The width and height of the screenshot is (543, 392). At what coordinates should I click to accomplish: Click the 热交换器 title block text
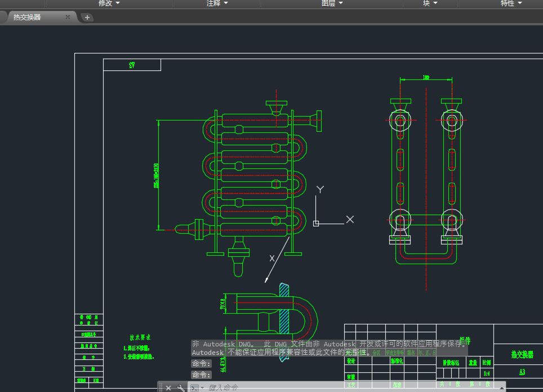click(522, 354)
